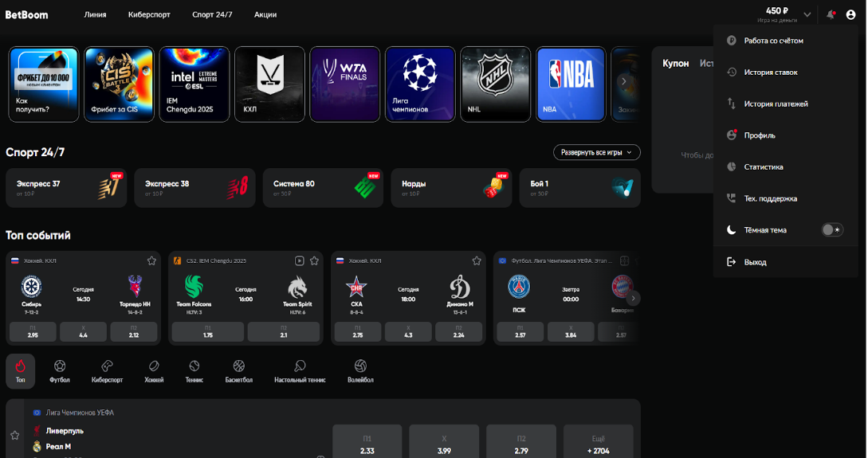Screen dimensions: 868x458
Task: Click the user profile avatar icon
Action: click(850, 14)
